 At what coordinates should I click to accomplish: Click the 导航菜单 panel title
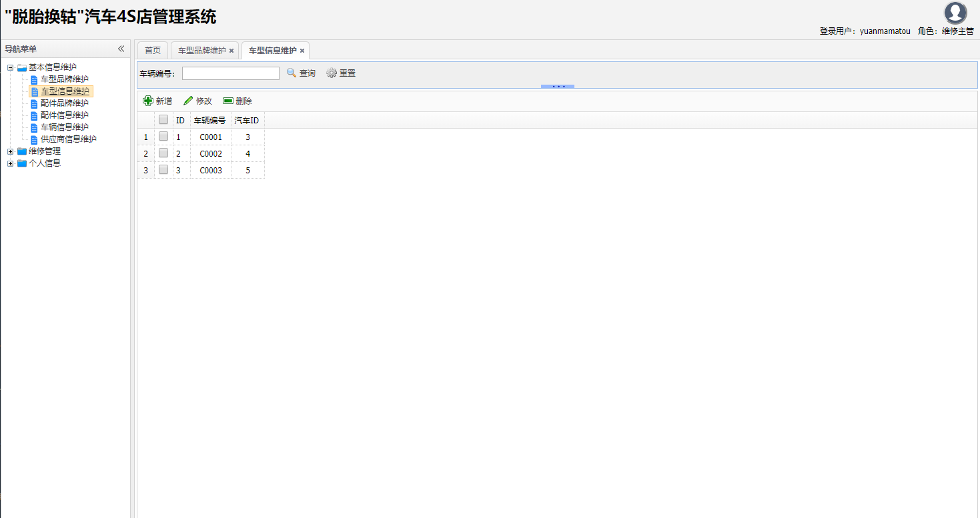(x=21, y=49)
